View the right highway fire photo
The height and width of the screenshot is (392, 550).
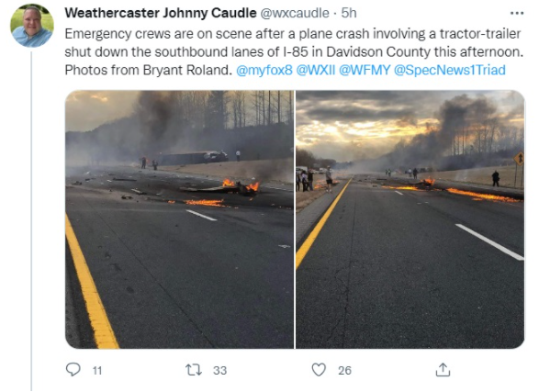(x=410, y=219)
